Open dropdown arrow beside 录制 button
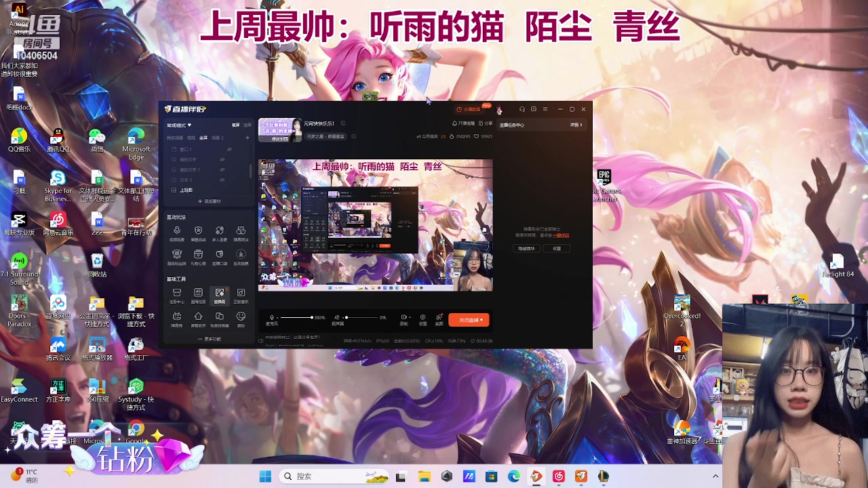 pyautogui.click(x=410, y=317)
